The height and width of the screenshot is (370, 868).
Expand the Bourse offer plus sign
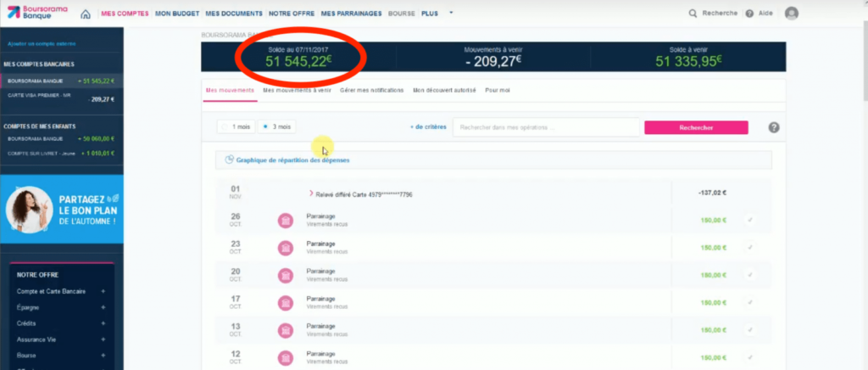coord(103,356)
